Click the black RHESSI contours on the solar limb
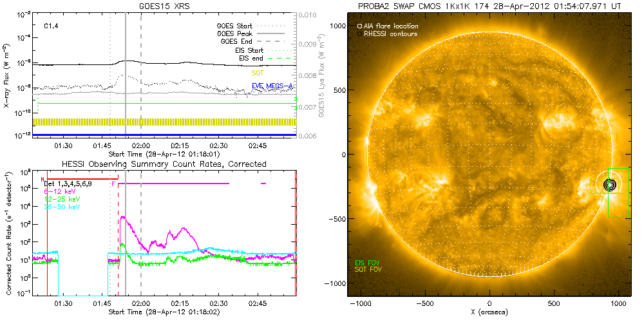The height and width of the screenshot is (322, 644). (609, 185)
